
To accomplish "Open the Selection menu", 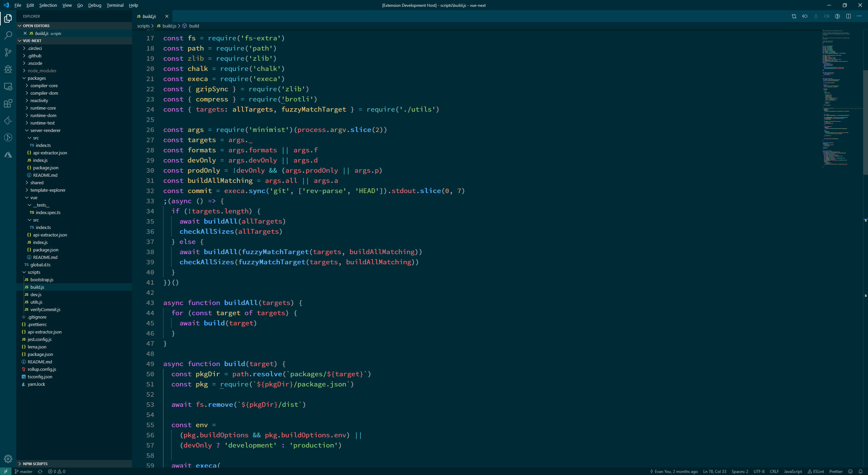I will [48, 5].
